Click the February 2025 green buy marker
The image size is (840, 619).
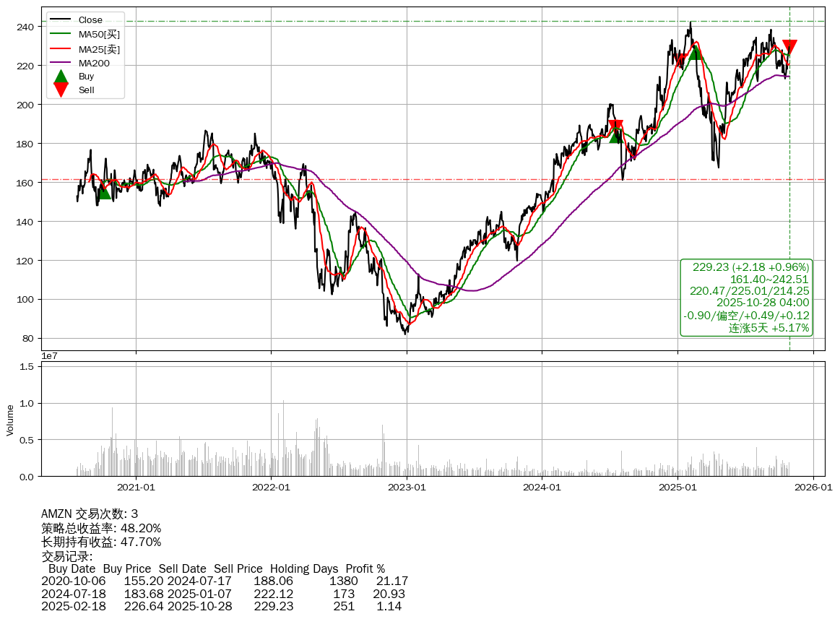[x=695, y=52]
